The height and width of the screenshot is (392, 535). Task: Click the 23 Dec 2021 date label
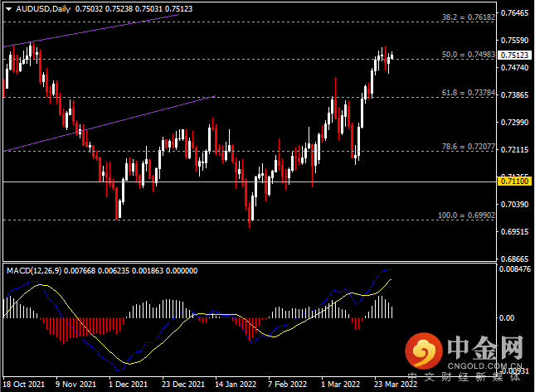(182, 385)
